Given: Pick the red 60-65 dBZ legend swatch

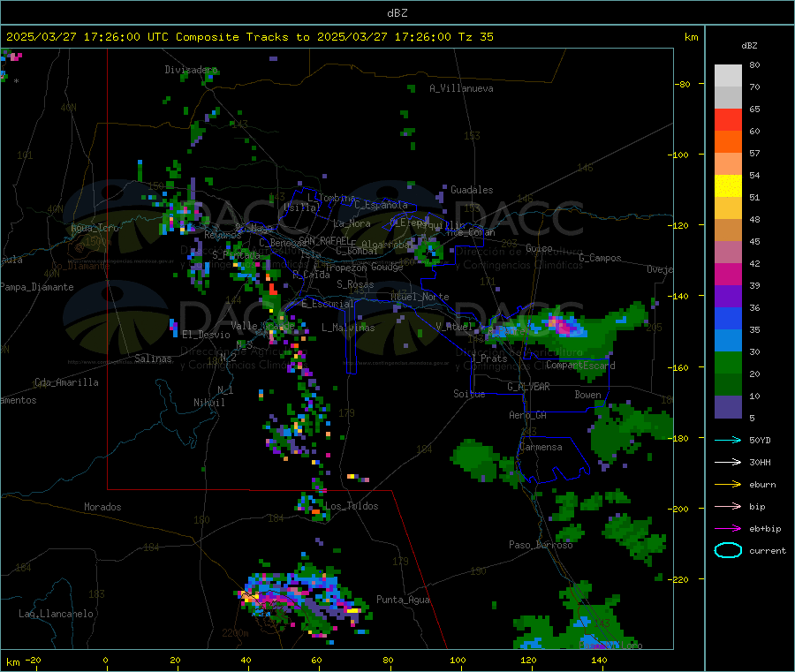Looking at the screenshot, I should [x=728, y=119].
